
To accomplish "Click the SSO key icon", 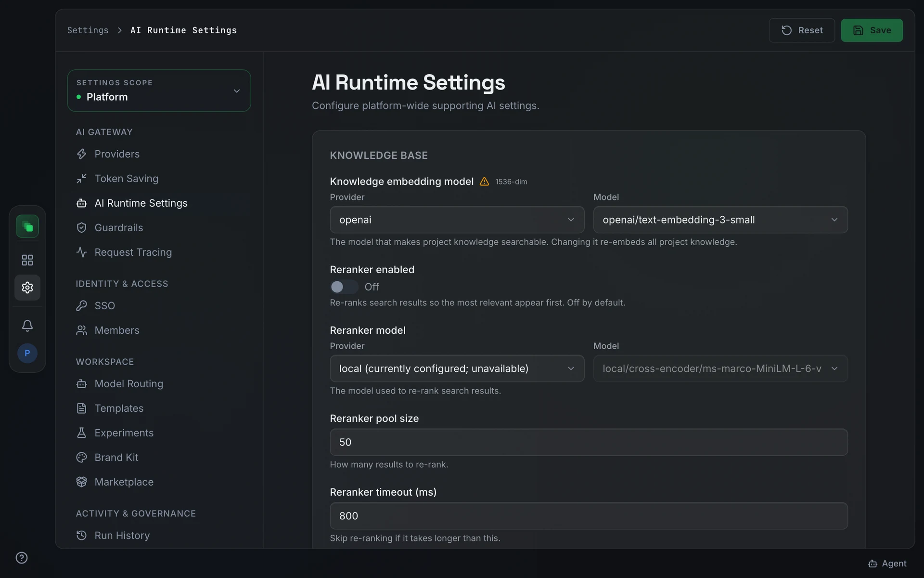I will [82, 306].
